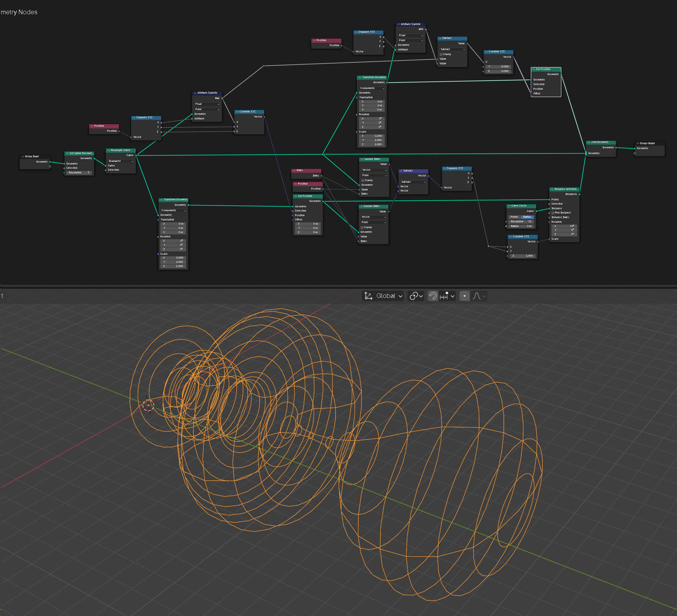The image size is (677, 616).
Task: Click Scale input socket on Instance on Points
Action: [549, 239]
